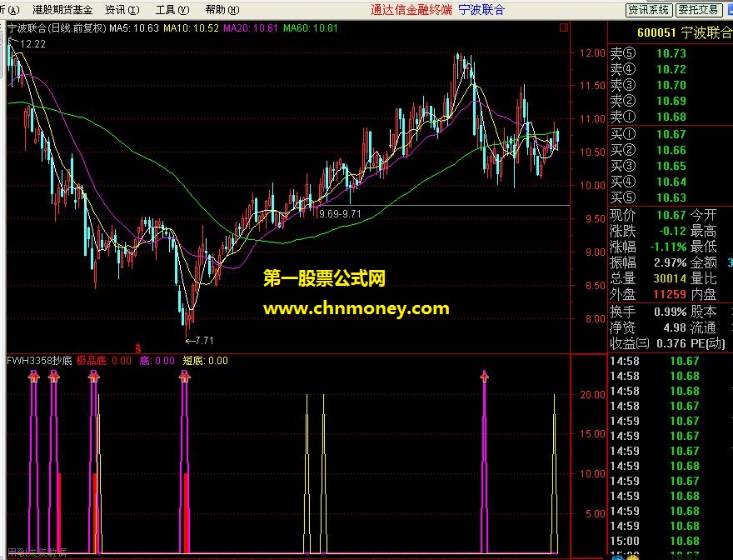Click the small red window-layout icon atop the chart

point(563,27)
